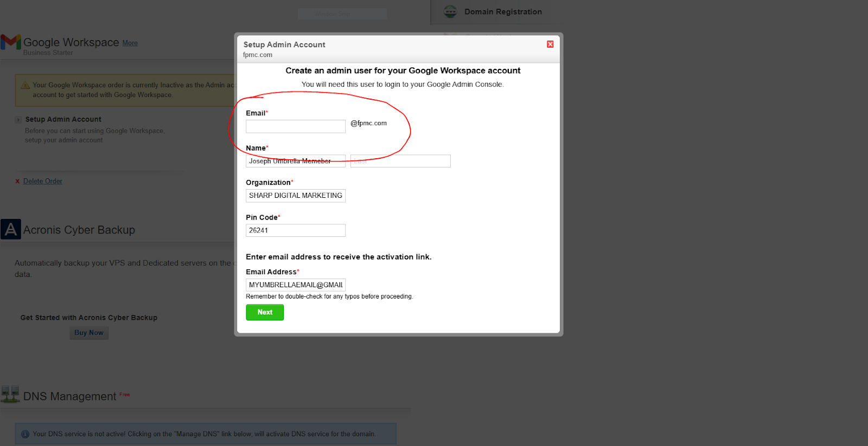The image size is (868, 446).
Task: Click the DNS Management servers icon
Action: (x=10, y=395)
